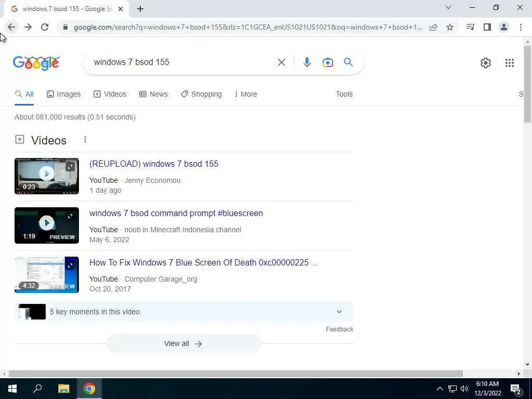Click in the search query field
532x399 pixels.
[x=183, y=62]
